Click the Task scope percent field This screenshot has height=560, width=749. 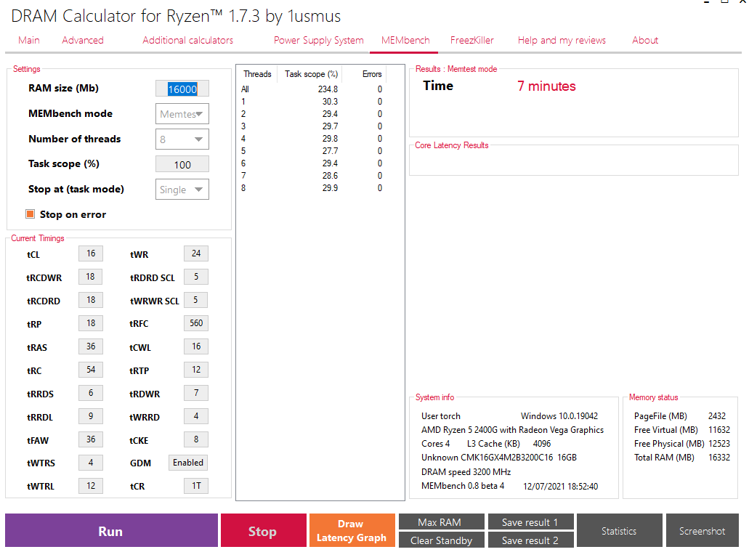[x=182, y=164]
